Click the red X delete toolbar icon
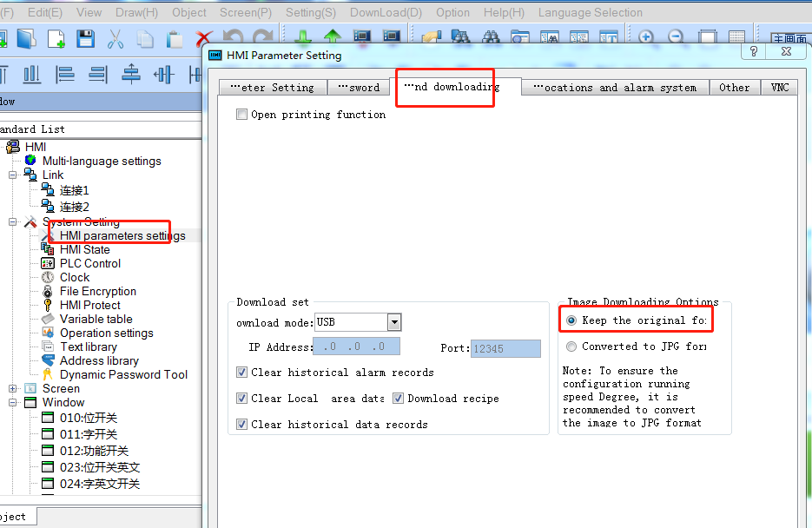 [204, 38]
